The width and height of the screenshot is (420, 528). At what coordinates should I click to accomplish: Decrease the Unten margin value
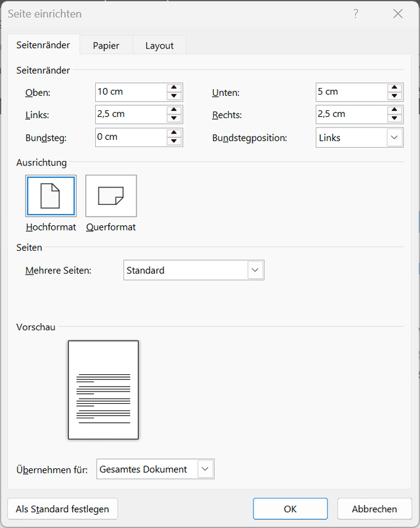point(394,96)
